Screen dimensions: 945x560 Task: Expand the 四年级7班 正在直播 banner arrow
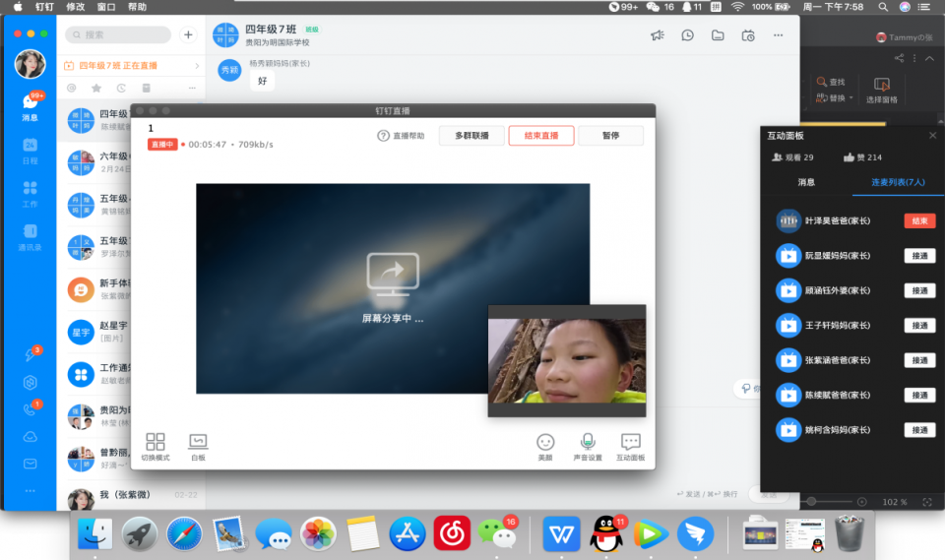point(197,66)
